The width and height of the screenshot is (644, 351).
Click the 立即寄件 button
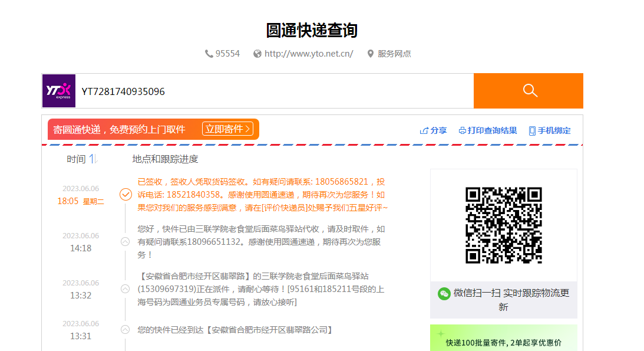[227, 129]
